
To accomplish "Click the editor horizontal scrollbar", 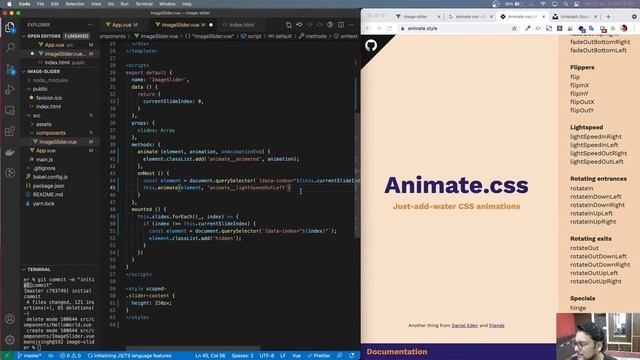I will point(193,349).
